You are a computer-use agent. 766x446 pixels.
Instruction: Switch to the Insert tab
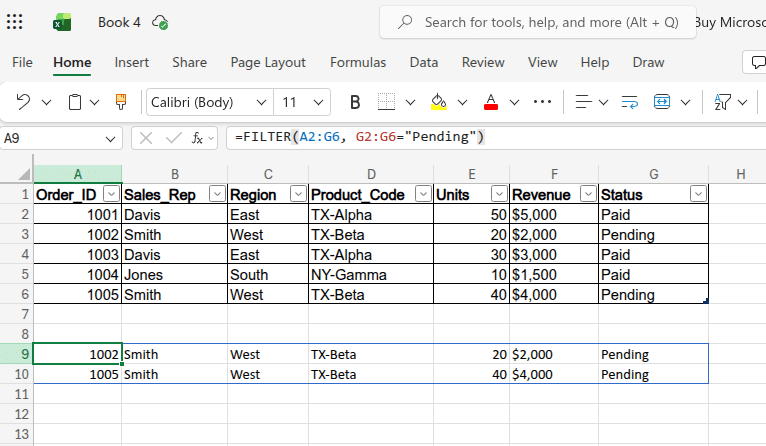tap(131, 62)
